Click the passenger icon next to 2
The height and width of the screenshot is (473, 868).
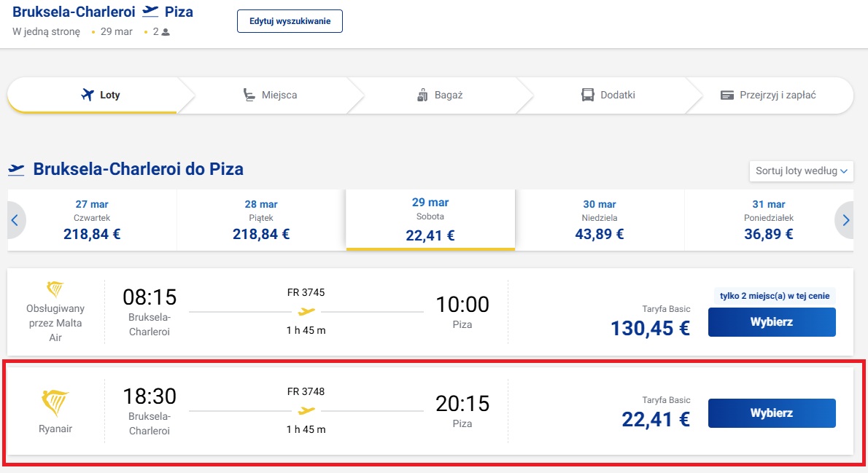(x=166, y=32)
